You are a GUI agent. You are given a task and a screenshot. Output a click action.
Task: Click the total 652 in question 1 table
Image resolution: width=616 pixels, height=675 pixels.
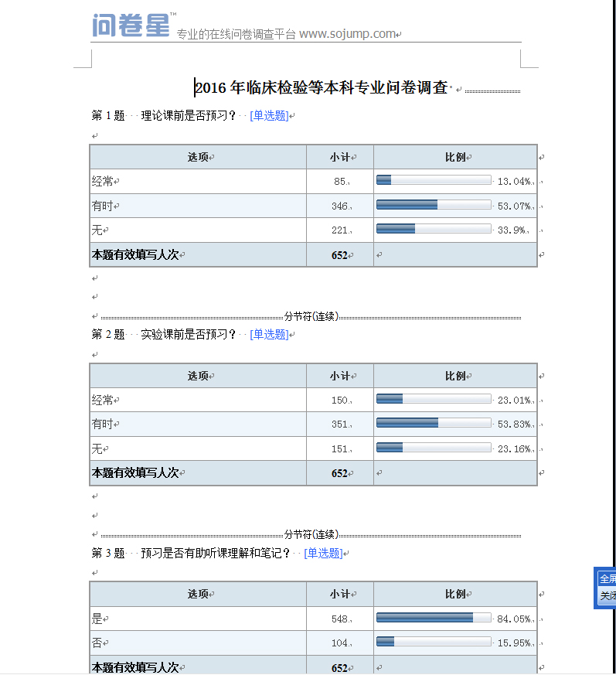pyautogui.click(x=339, y=255)
